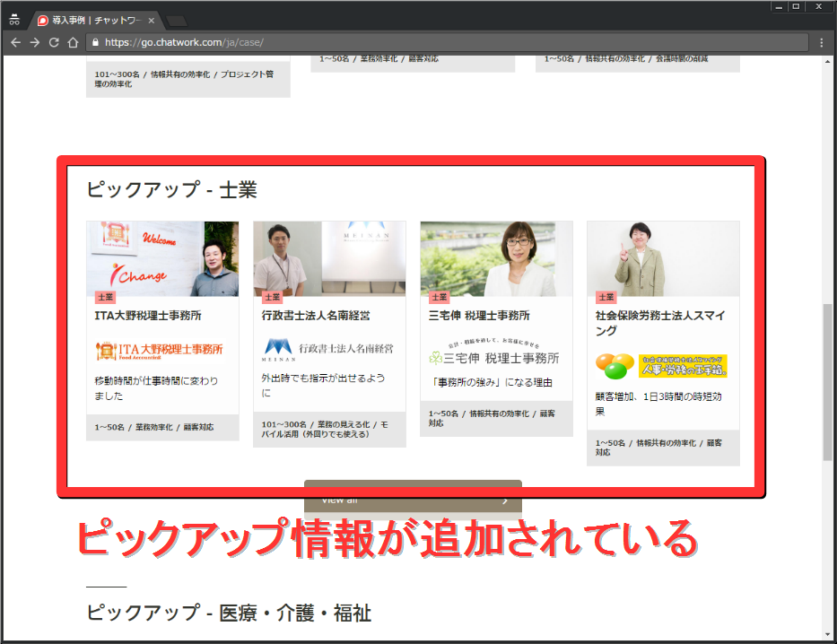Open the incognito icon in the title bar
Screen dimensions: 837x644
14,20
